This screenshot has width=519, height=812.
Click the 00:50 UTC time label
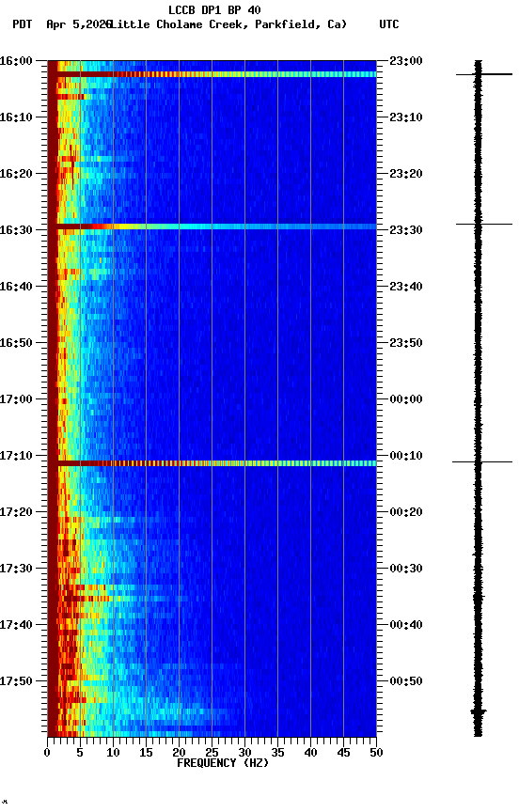[406, 681]
